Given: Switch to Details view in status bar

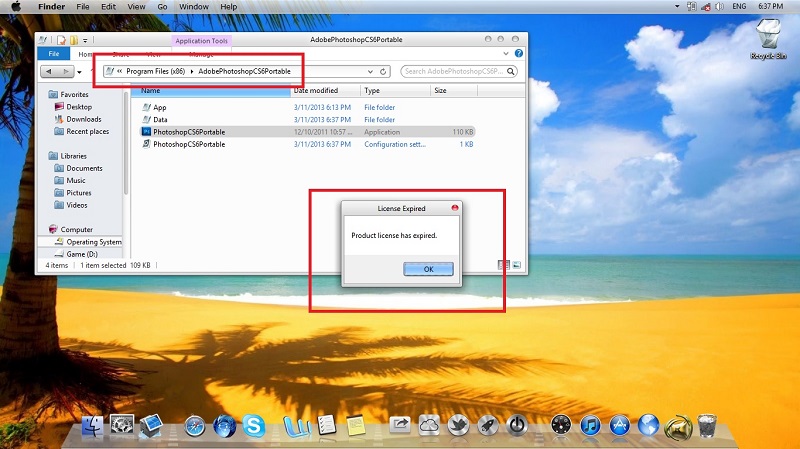Looking at the screenshot, I should [503, 265].
